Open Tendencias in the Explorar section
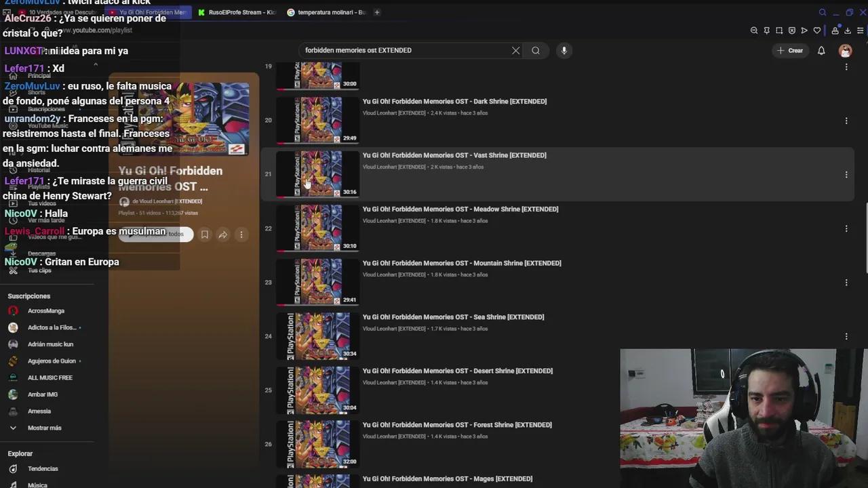This screenshot has width=868, height=488. (43, 468)
